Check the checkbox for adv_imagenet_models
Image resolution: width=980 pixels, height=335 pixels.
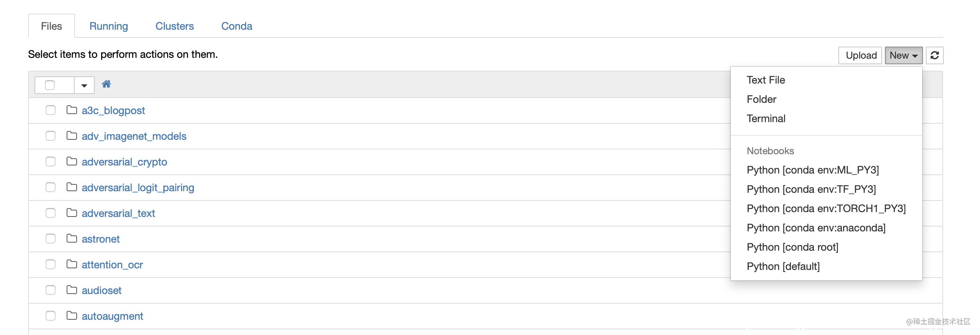click(50, 135)
